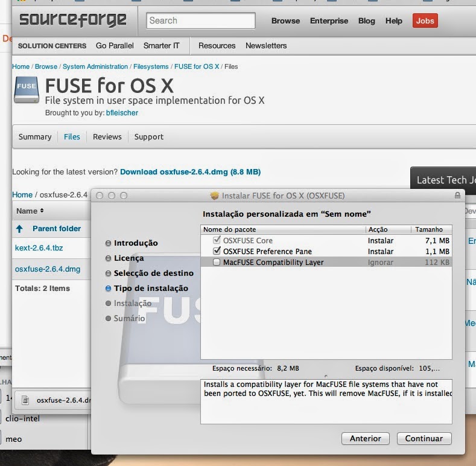
Task: Go to Home breadcrumb at top
Action: tap(21, 66)
